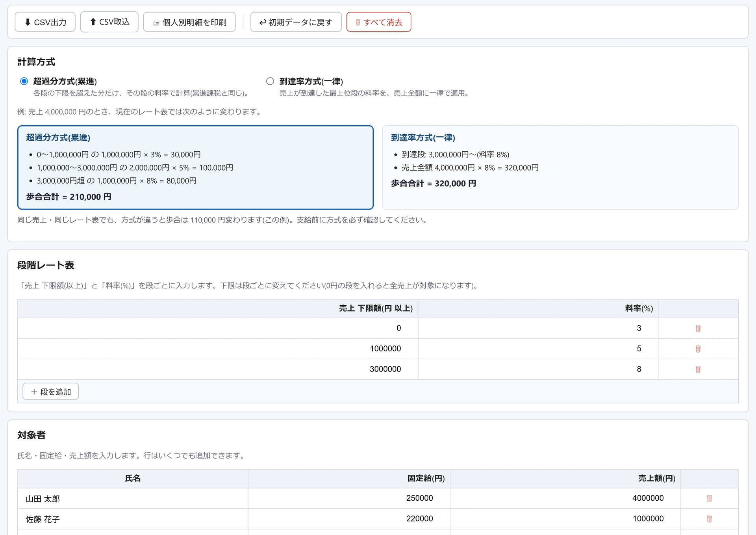756x535 pixels.
Task: Edit the lower limit field showing 0
Action: [218, 328]
